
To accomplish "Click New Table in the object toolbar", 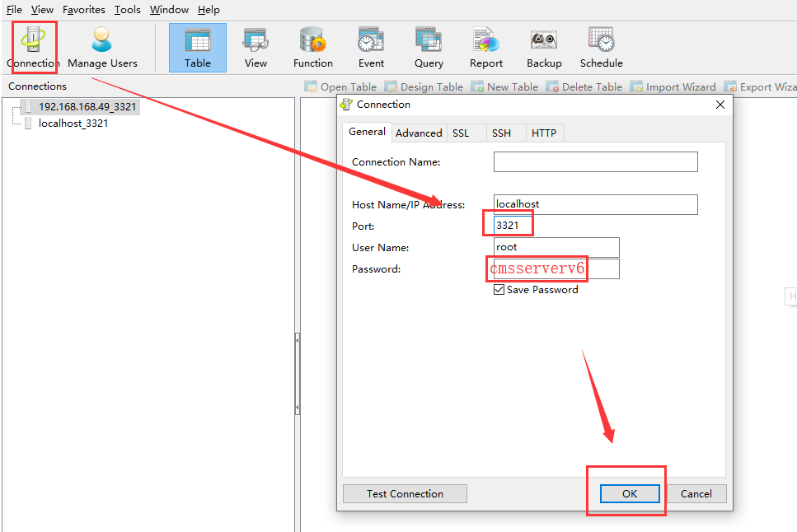I will click(504, 87).
